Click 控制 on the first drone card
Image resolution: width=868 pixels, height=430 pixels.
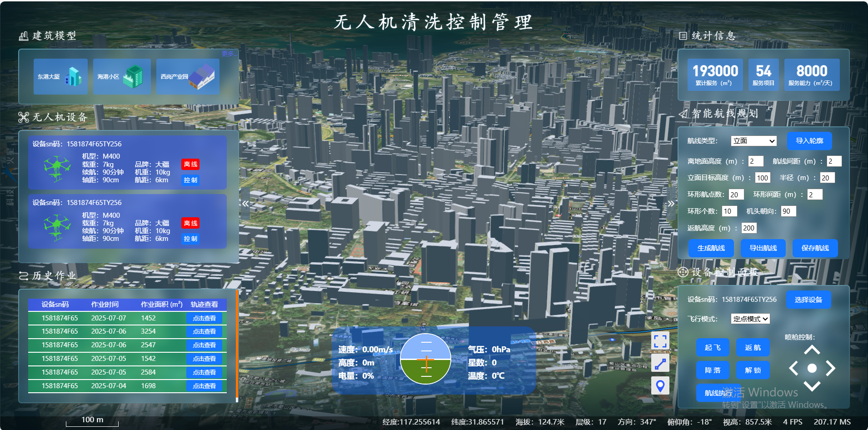pyautogui.click(x=190, y=180)
